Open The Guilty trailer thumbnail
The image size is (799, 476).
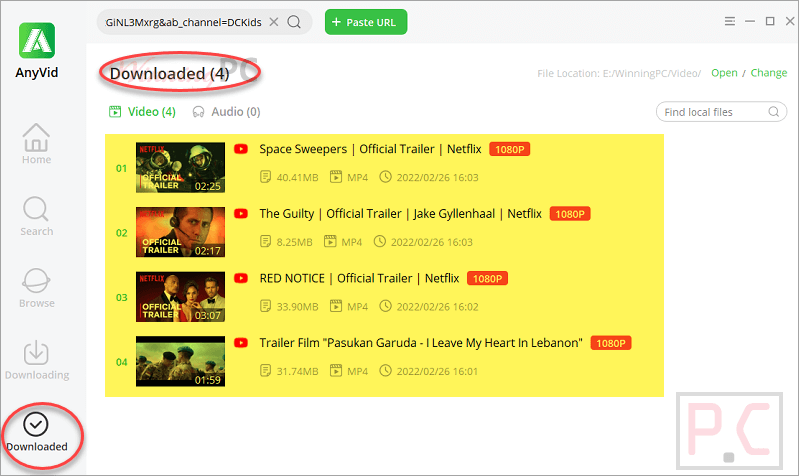180,232
